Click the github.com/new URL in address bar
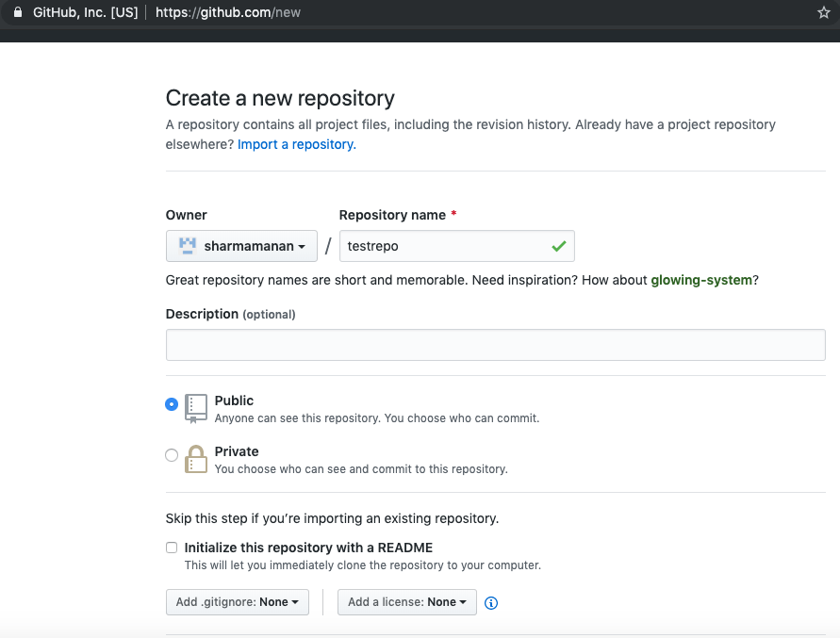 pyautogui.click(x=228, y=13)
